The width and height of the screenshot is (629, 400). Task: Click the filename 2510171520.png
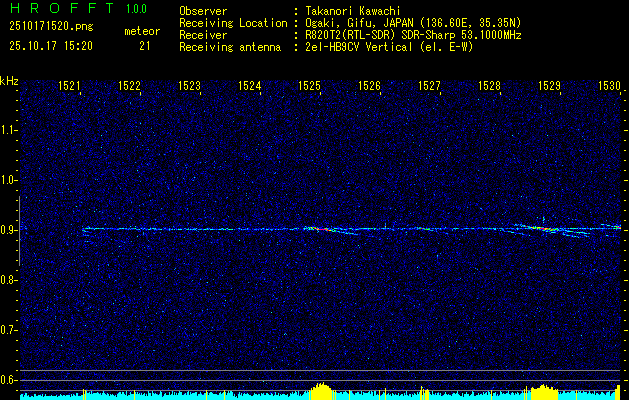(51, 27)
